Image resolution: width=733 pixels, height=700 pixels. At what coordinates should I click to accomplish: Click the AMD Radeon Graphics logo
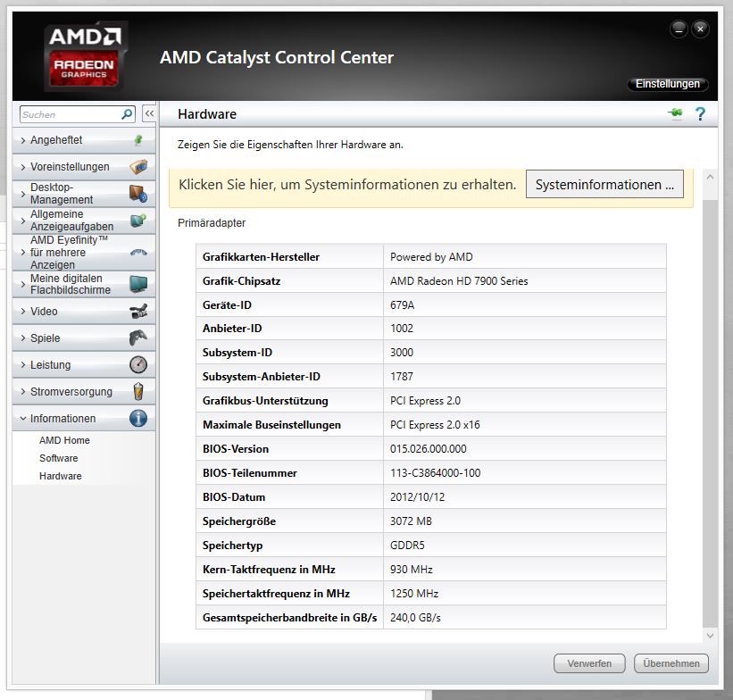[x=85, y=55]
